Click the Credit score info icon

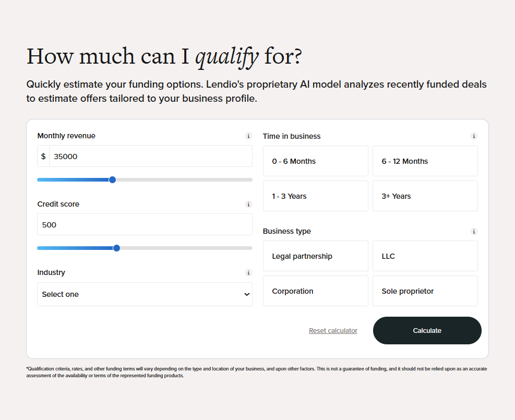(x=248, y=205)
